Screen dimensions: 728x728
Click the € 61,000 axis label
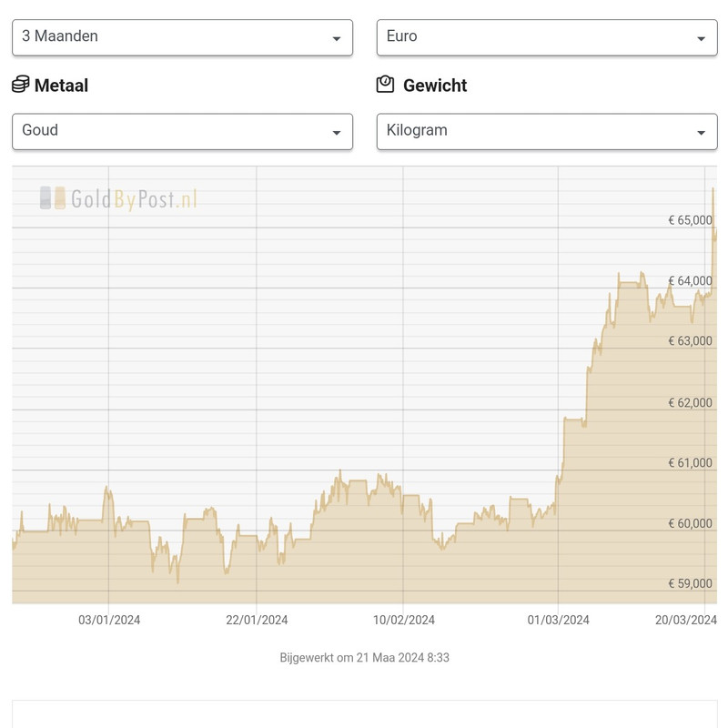(x=690, y=463)
